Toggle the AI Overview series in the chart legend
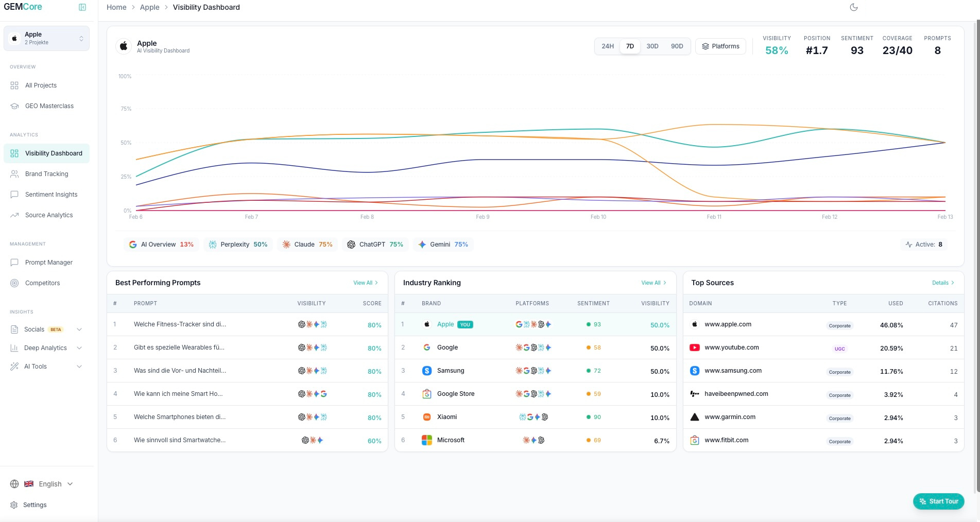This screenshot has height=522, width=980. (x=161, y=245)
